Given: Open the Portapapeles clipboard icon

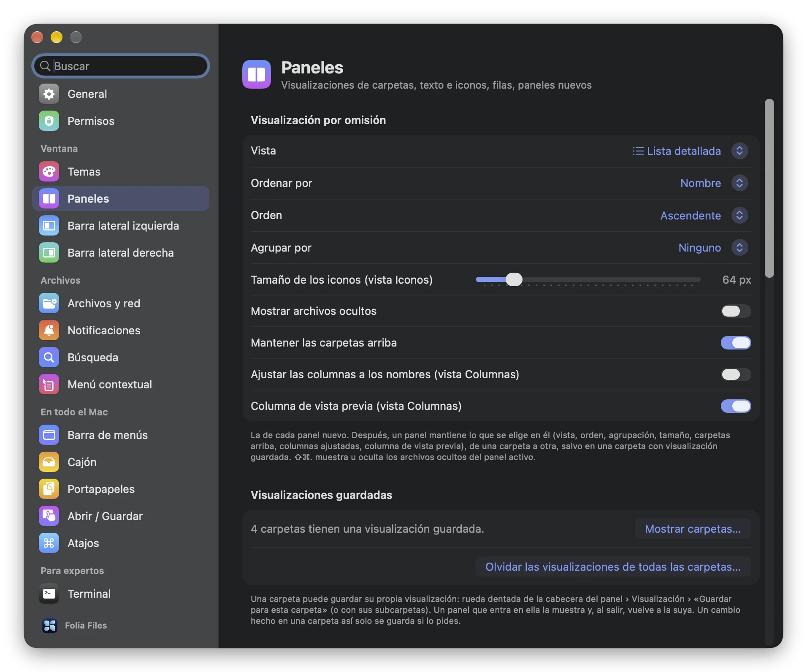Looking at the screenshot, I should tap(49, 489).
